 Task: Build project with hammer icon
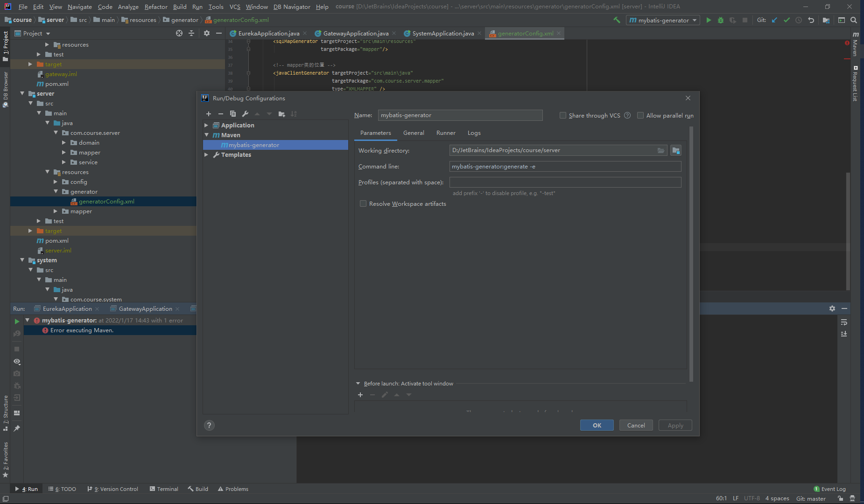(617, 20)
